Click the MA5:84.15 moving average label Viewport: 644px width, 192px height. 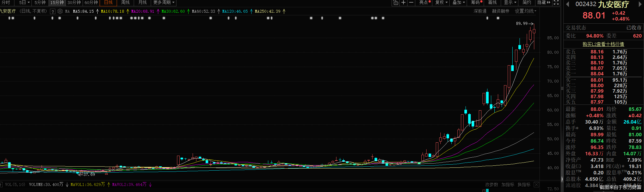click(x=83, y=12)
